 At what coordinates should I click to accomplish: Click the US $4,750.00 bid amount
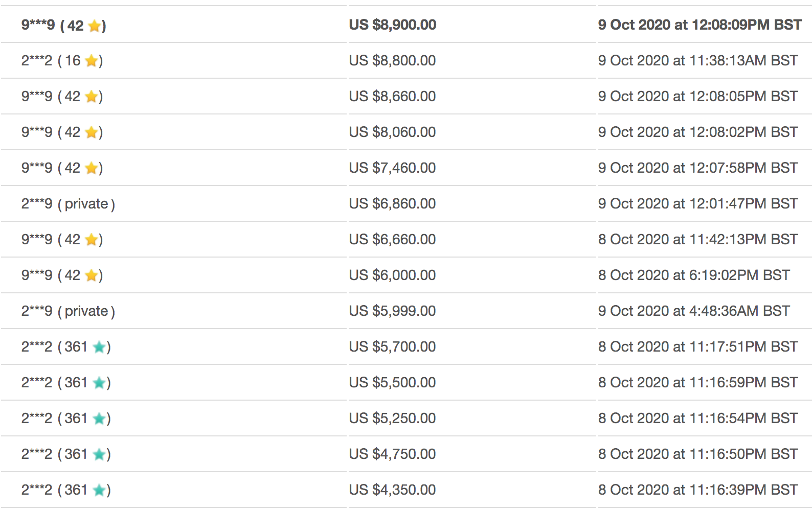click(392, 454)
